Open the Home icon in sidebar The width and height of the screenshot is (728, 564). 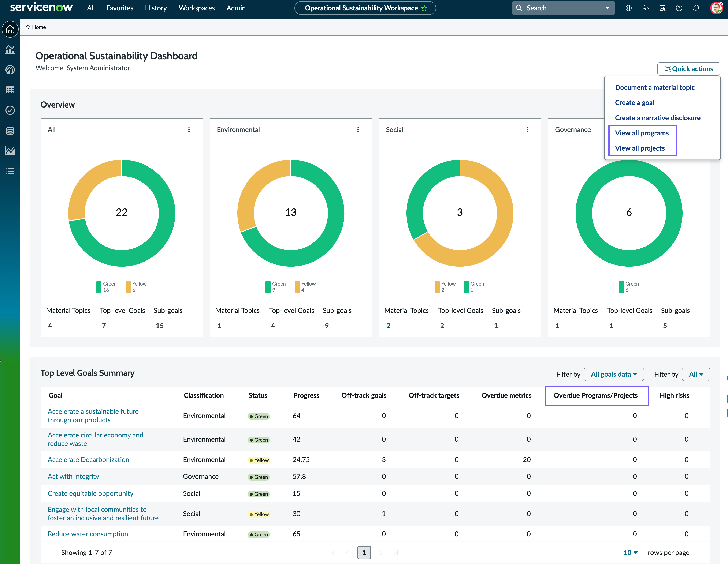[10, 29]
